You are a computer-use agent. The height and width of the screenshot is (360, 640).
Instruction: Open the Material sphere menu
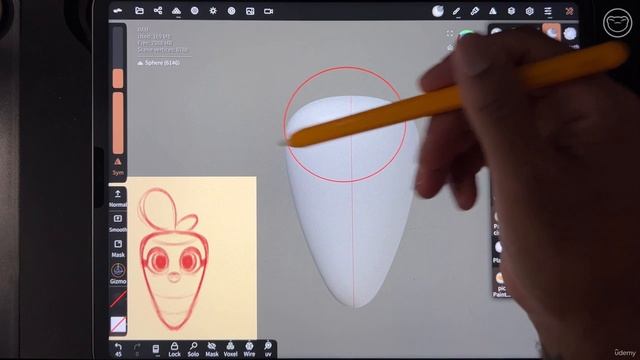click(195, 11)
